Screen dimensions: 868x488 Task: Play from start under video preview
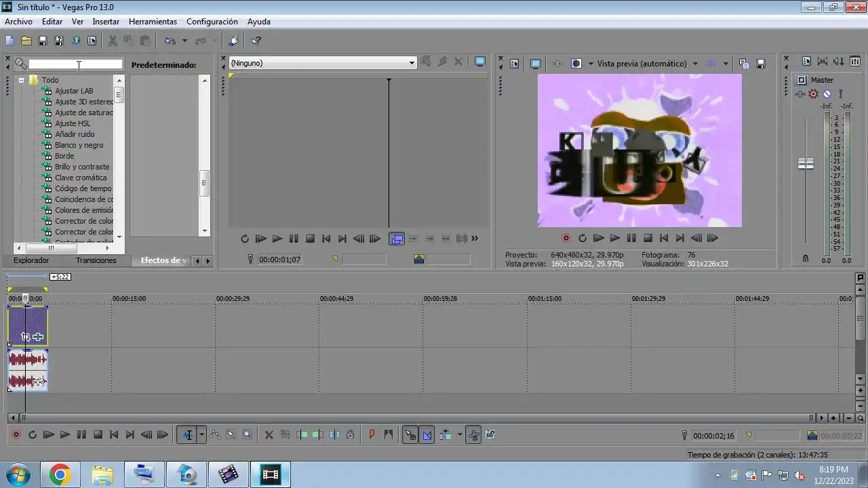point(599,239)
